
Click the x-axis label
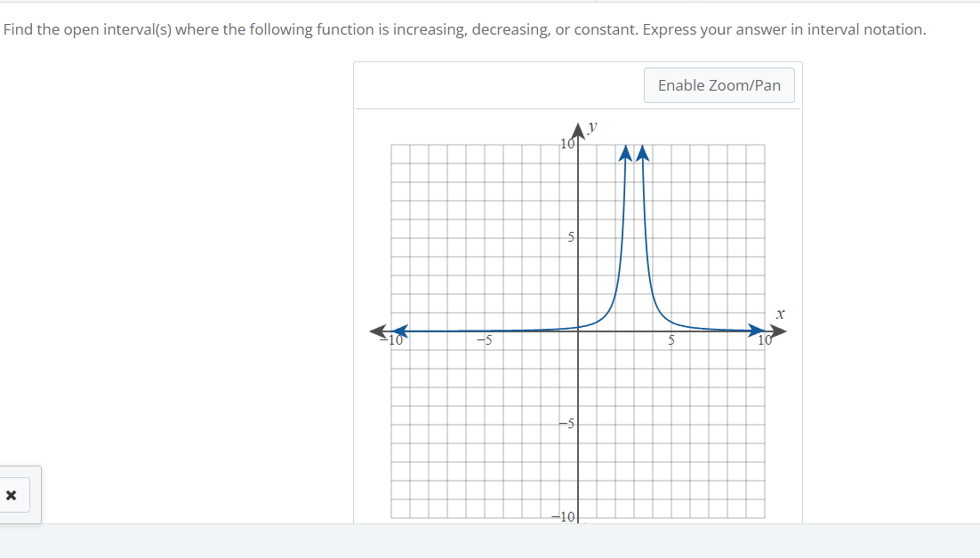(x=780, y=313)
